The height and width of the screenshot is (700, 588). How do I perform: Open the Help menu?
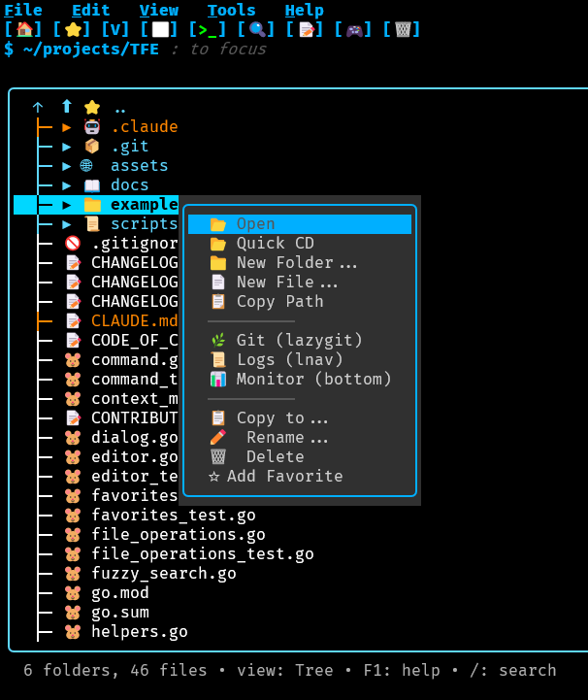coord(305,10)
